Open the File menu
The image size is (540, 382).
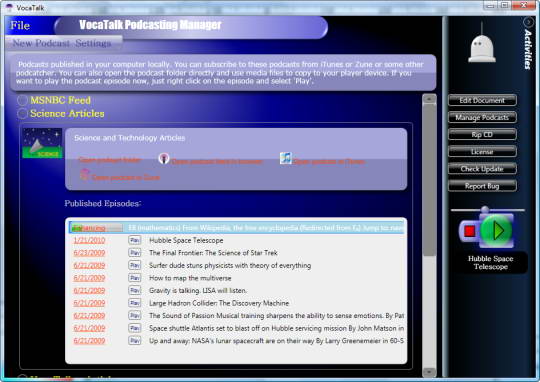(x=20, y=25)
